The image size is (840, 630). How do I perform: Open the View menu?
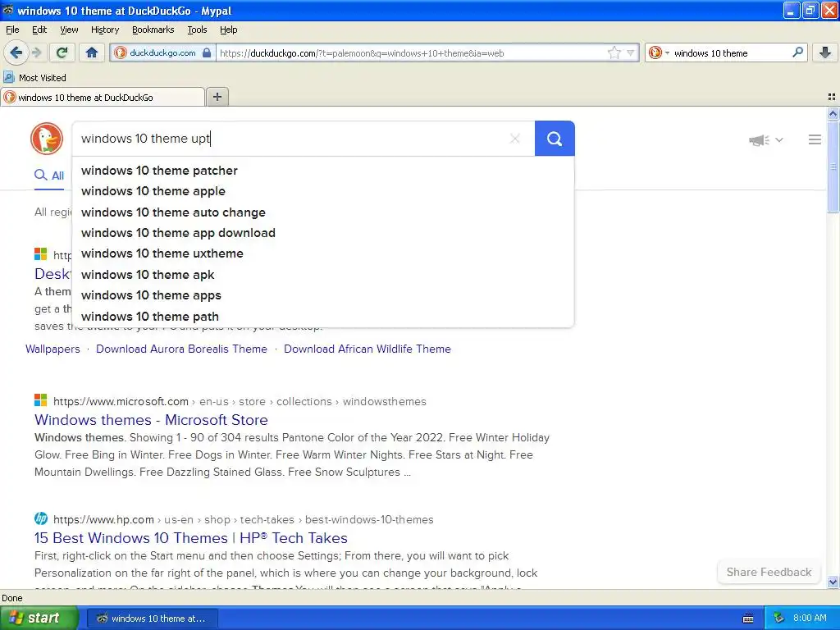tap(69, 30)
